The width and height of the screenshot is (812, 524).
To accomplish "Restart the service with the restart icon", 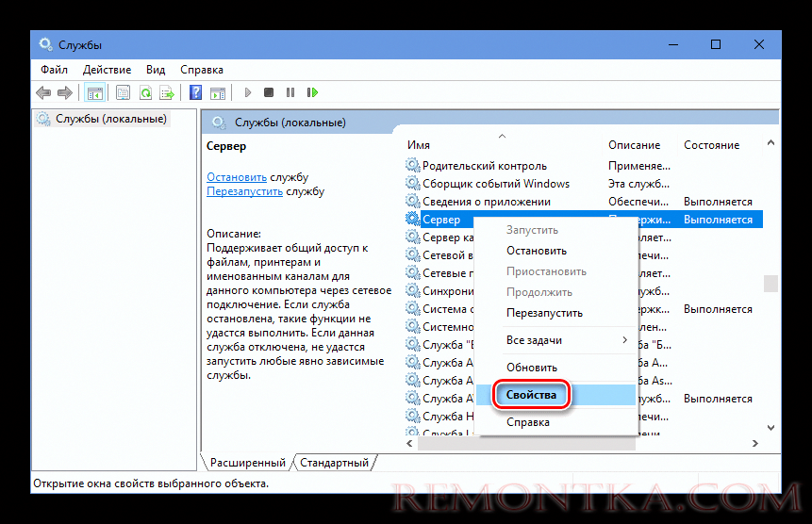I will point(312,92).
